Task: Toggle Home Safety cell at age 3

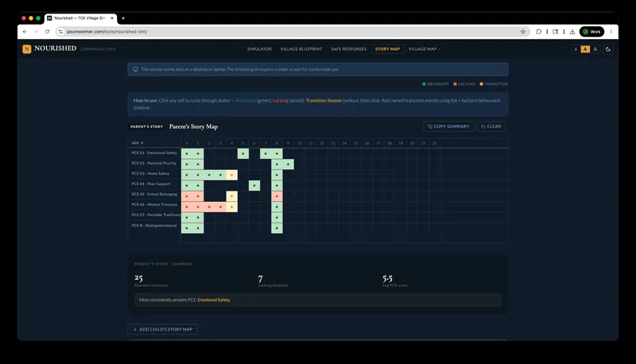Action: 220,175
